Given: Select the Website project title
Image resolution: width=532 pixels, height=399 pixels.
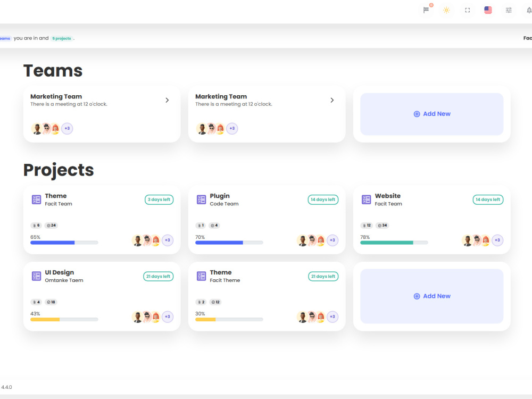Looking at the screenshot, I should 387,196.
